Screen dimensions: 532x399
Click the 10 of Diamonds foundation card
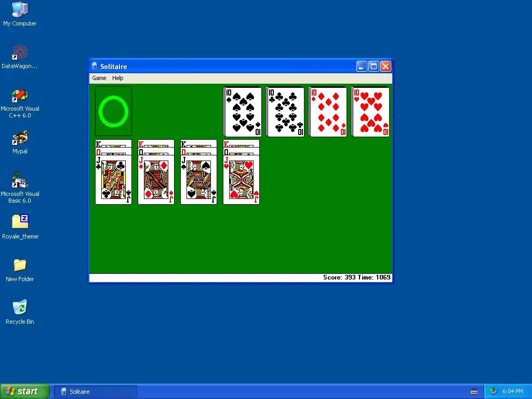pos(328,112)
